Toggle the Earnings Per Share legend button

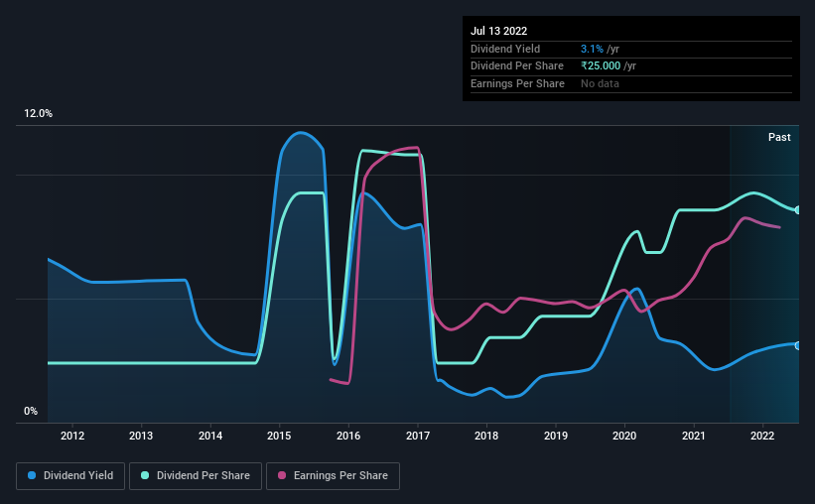tap(333, 476)
